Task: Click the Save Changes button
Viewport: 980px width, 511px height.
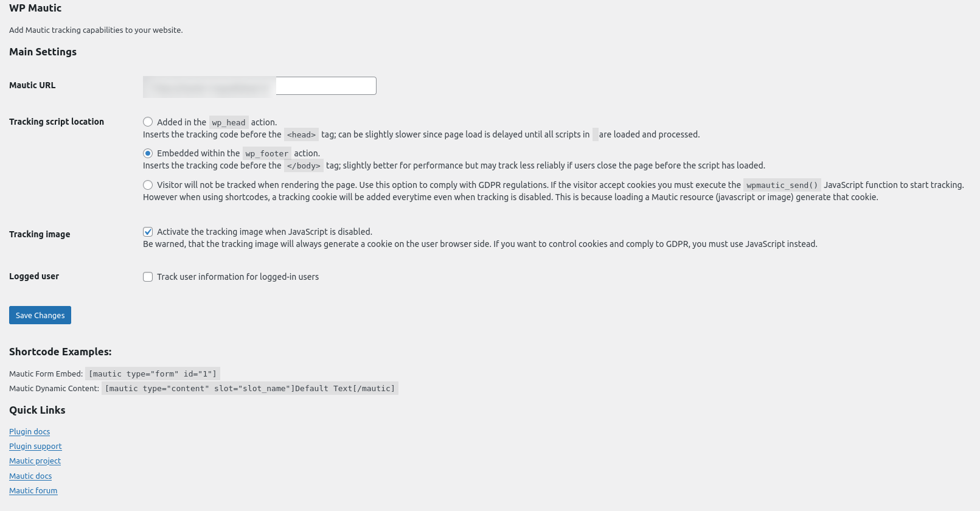Action: 40,315
